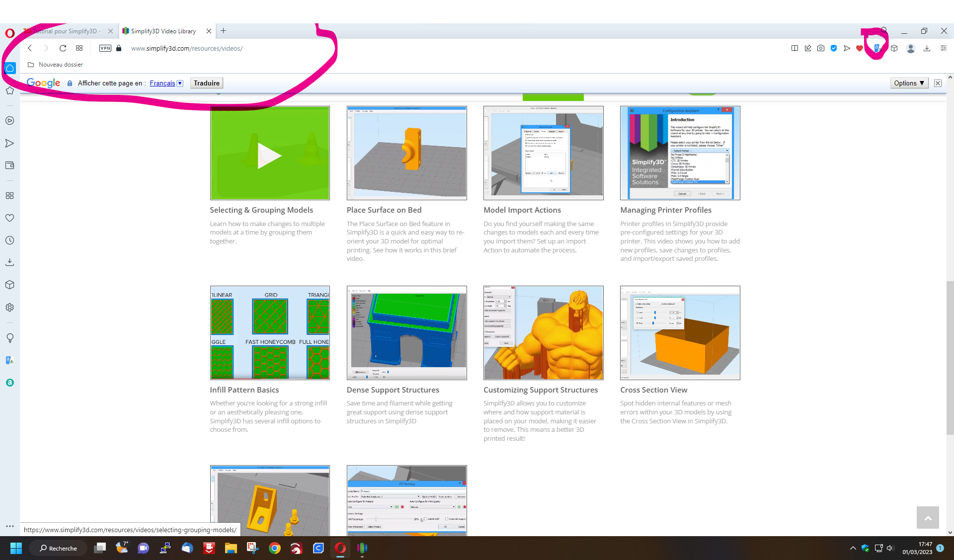Open the blue ad-blocker shield icon
The image size is (954, 560).
click(834, 48)
